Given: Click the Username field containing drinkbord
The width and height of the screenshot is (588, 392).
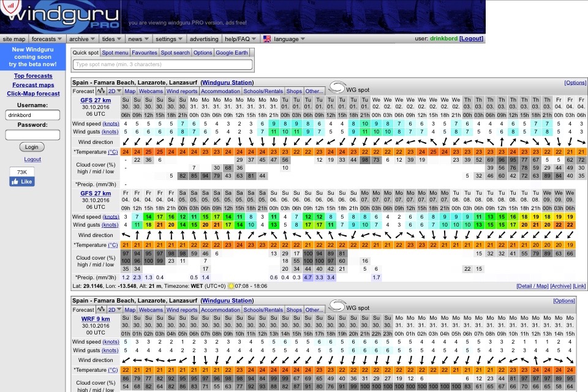Looking at the screenshot, I should point(32,115).
